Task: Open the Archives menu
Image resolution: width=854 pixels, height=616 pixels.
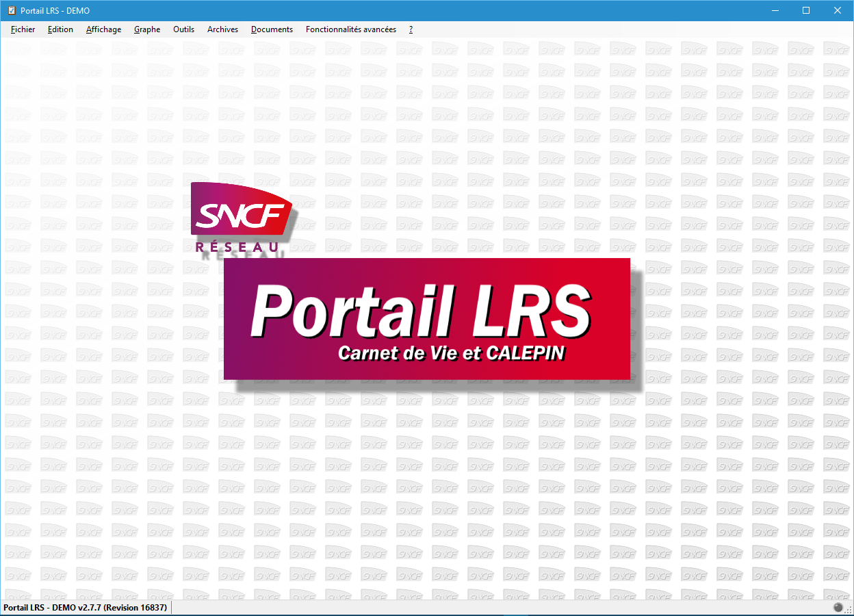Action: [222, 29]
